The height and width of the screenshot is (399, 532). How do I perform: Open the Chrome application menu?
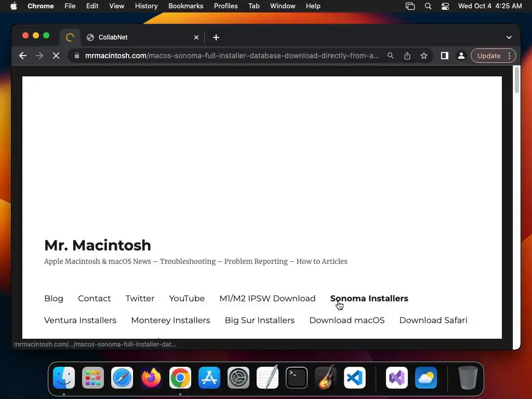(x=41, y=6)
